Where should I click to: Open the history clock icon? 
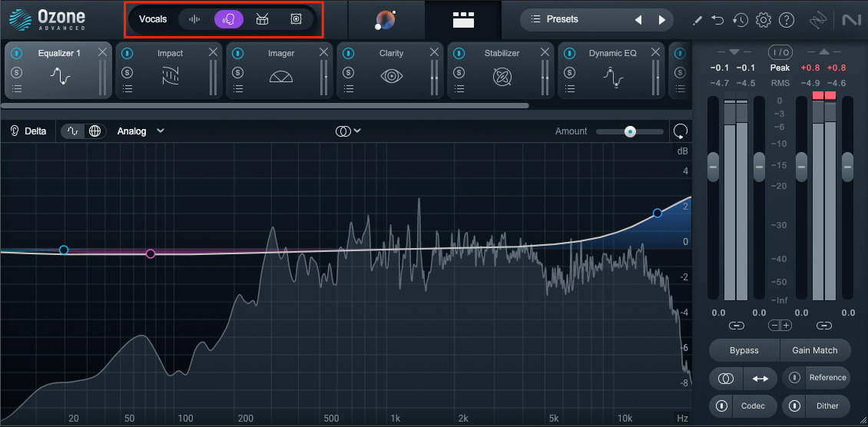740,21
